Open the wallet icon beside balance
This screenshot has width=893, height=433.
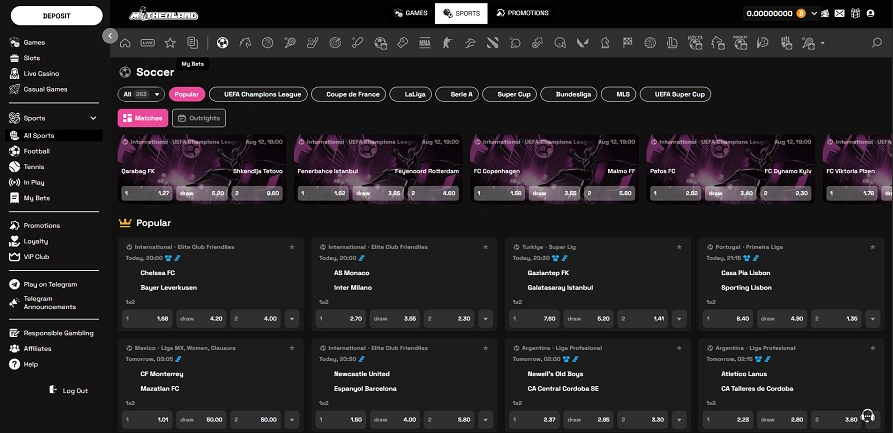825,14
